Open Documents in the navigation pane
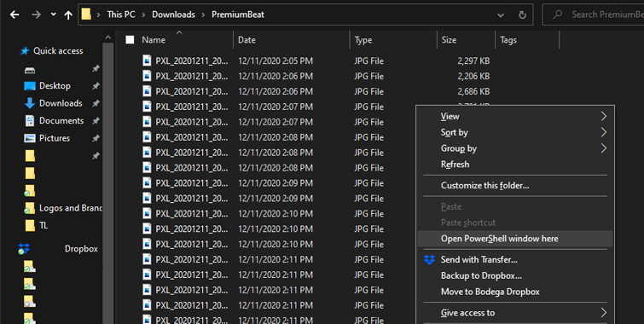 click(x=61, y=121)
